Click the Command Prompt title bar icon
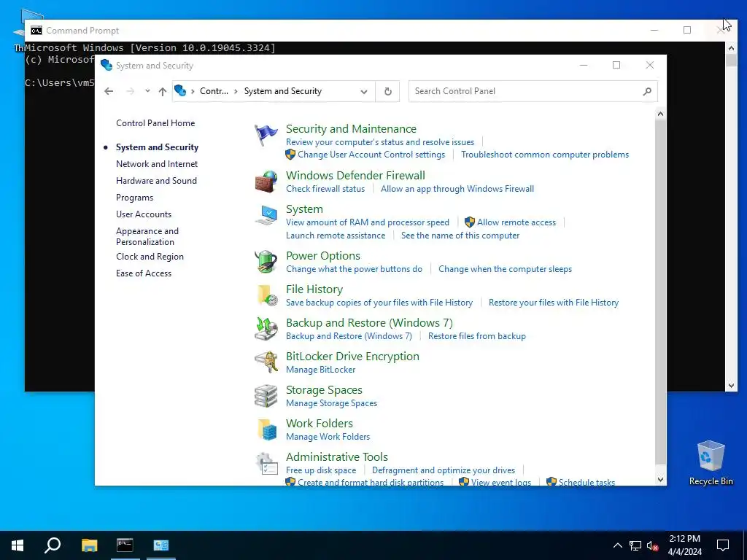 pyautogui.click(x=36, y=31)
